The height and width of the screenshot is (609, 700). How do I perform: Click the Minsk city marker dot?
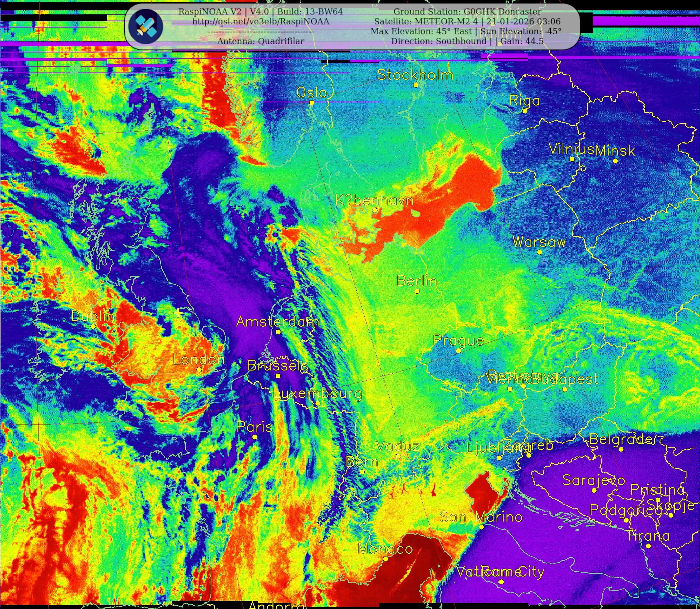pyautogui.click(x=615, y=161)
